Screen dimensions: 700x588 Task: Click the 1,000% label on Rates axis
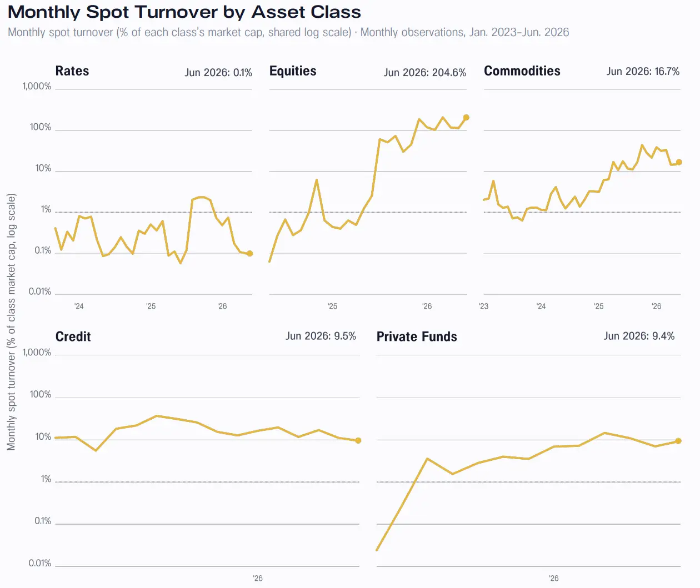(x=37, y=86)
